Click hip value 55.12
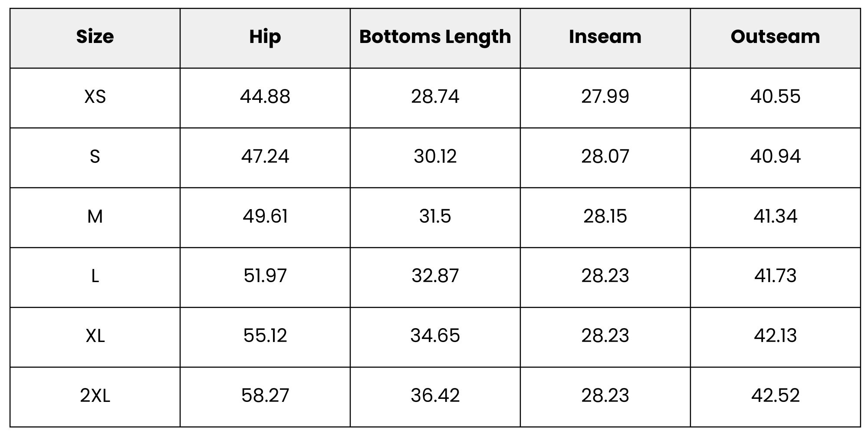The width and height of the screenshot is (868, 434). pyautogui.click(x=265, y=336)
